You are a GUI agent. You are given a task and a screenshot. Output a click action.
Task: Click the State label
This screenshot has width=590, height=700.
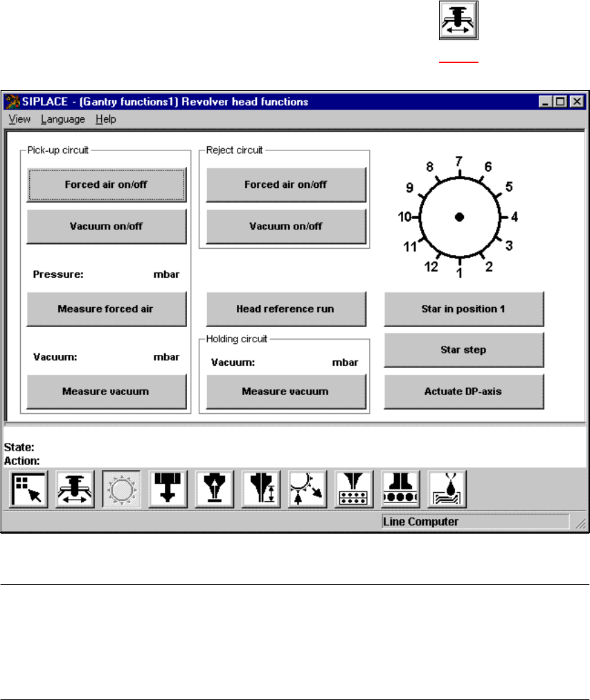click(19, 447)
